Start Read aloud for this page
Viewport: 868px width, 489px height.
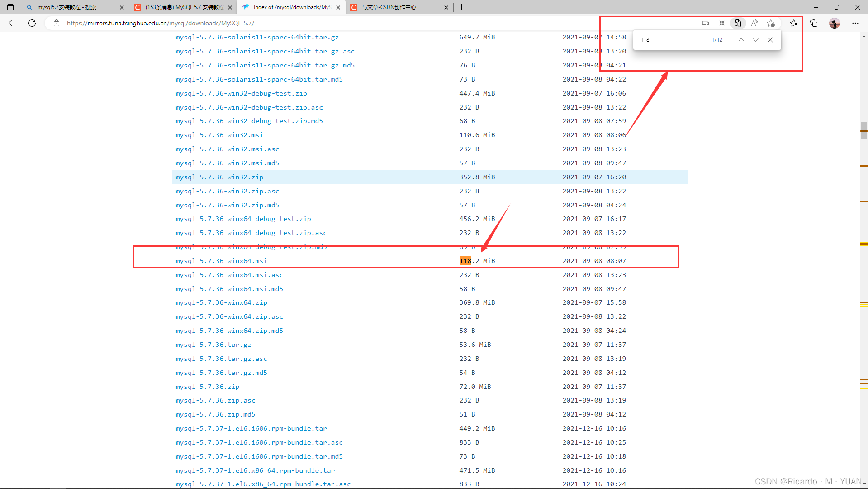(754, 23)
